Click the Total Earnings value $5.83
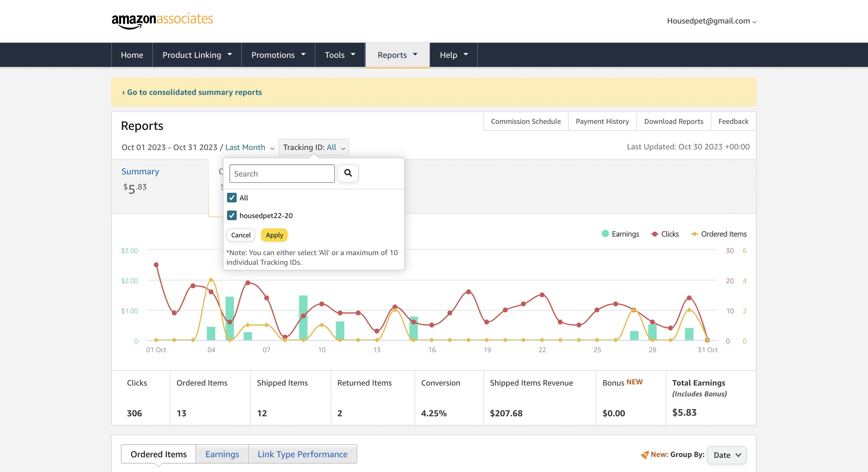 (x=684, y=412)
